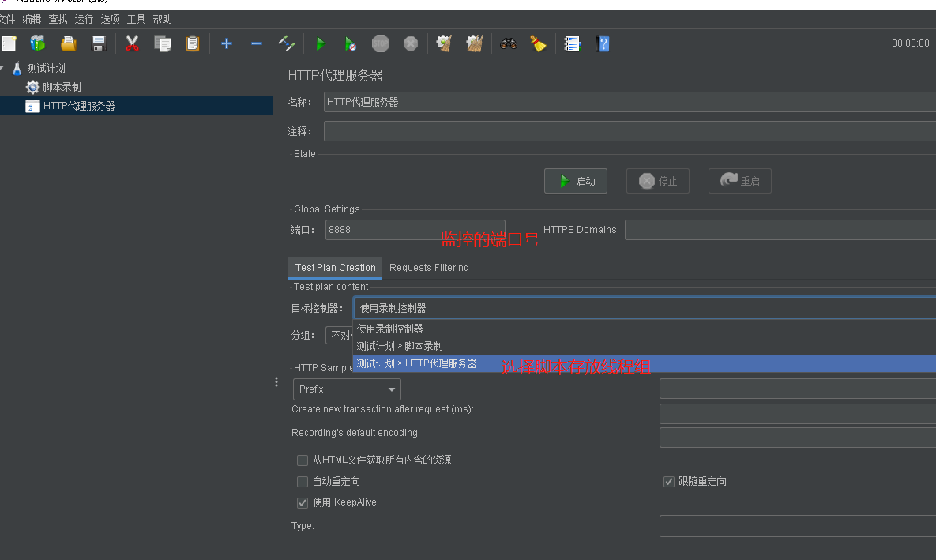Select HTTP代理服务器 in the tree
The width and height of the screenshot is (936, 560).
point(79,107)
